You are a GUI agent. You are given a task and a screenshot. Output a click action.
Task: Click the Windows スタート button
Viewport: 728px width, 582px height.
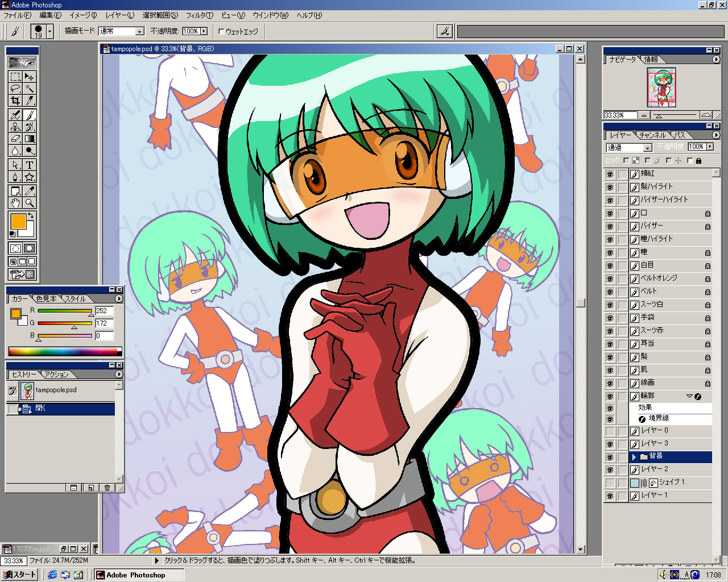click(x=19, y=575)
